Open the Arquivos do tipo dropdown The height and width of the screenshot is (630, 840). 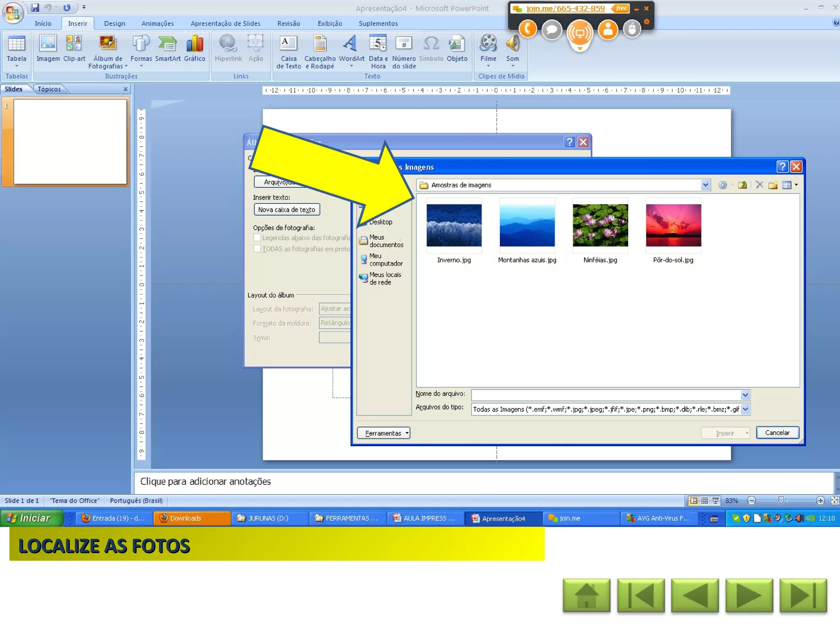coord(745,409)
